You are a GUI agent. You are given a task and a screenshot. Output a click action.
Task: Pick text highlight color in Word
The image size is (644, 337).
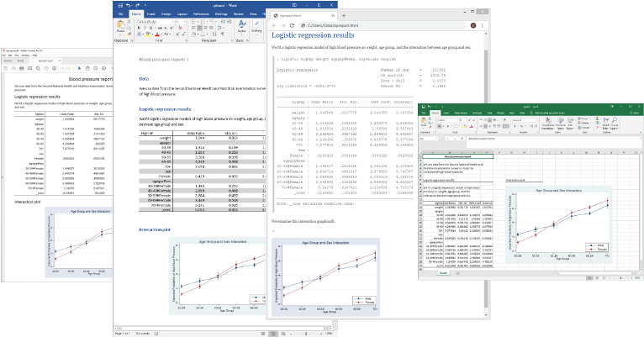point(148,34)
